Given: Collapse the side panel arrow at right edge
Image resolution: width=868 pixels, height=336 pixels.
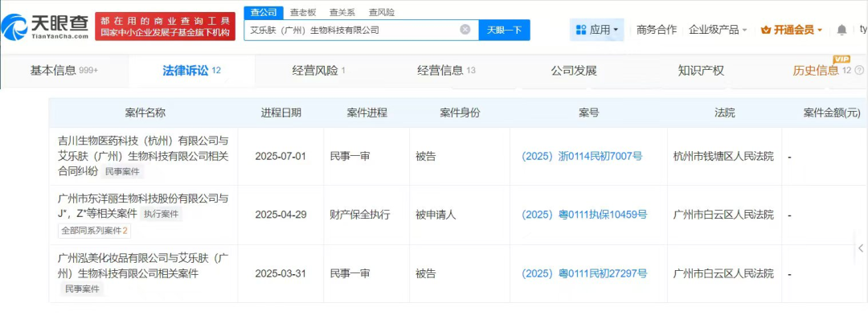Looking at the screenshot, I should coord(861,248).
